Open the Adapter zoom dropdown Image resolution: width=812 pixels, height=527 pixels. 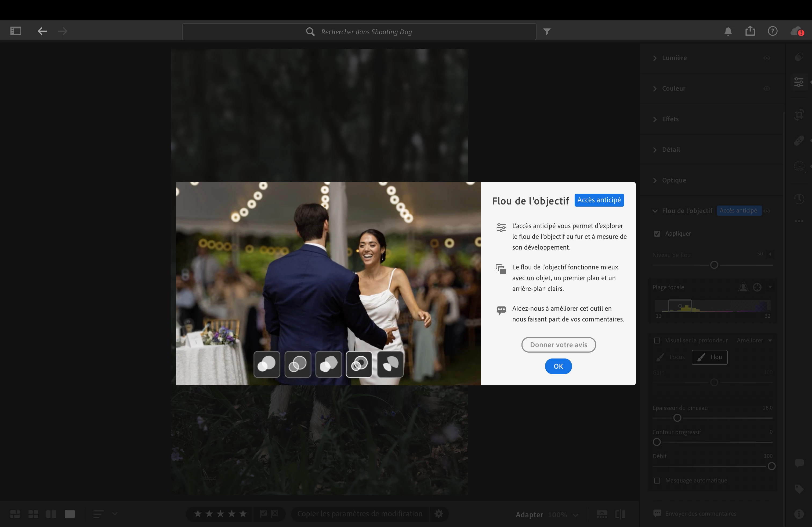pyautogui.click(x=575, y=515)
